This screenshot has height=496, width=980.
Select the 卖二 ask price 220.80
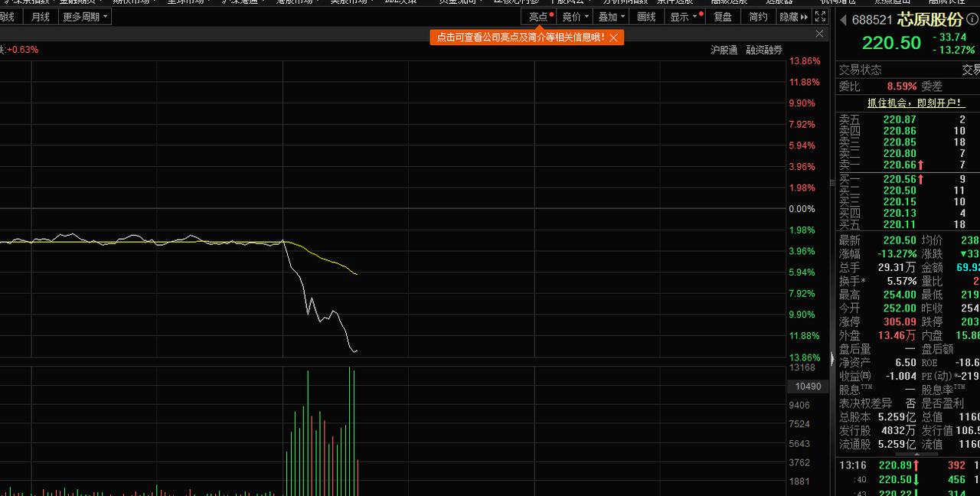click(x=900, y=153)
